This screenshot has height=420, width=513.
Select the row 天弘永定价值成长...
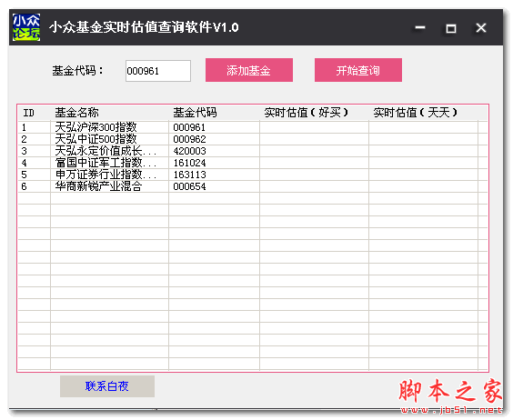[x=253, y=151]
